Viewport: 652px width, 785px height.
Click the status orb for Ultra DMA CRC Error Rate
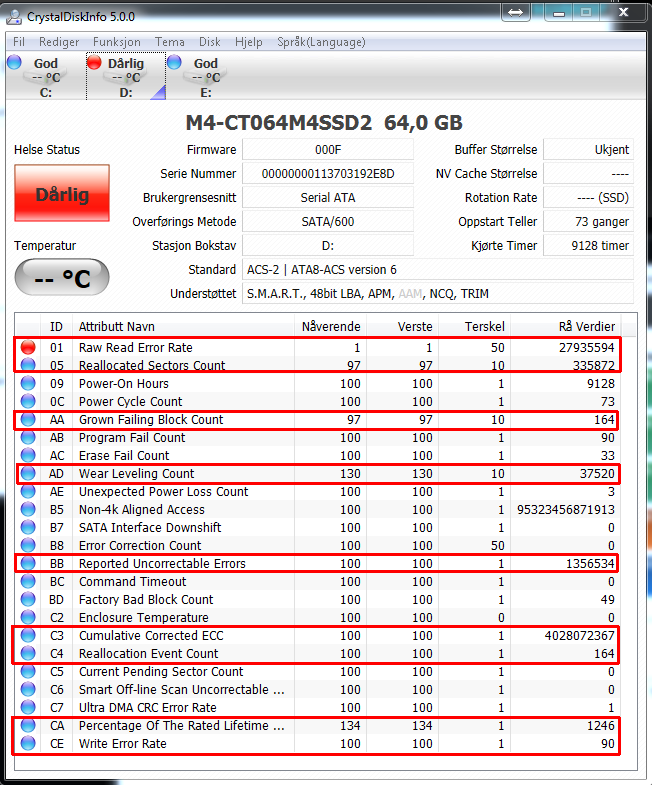click(x=28, y=707)
